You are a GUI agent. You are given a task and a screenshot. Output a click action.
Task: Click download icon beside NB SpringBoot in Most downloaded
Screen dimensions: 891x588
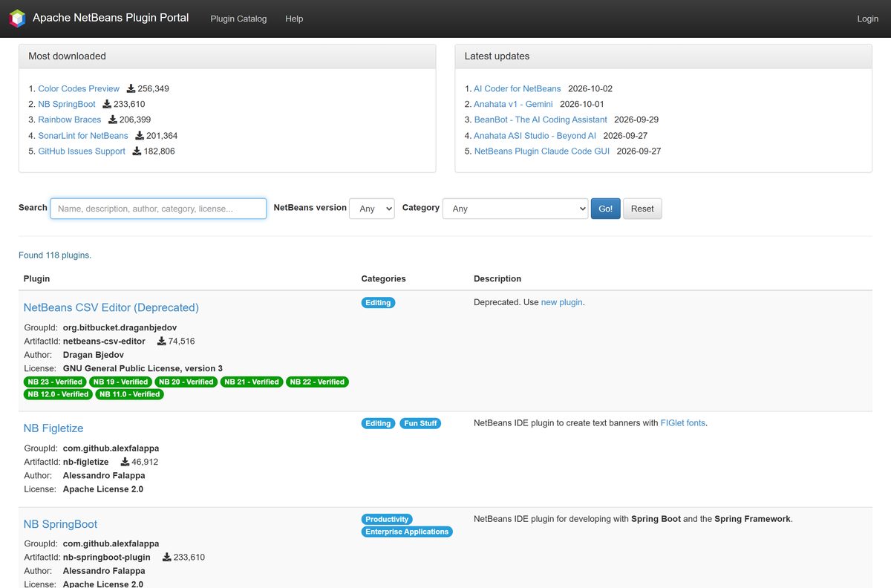point(106,104)
